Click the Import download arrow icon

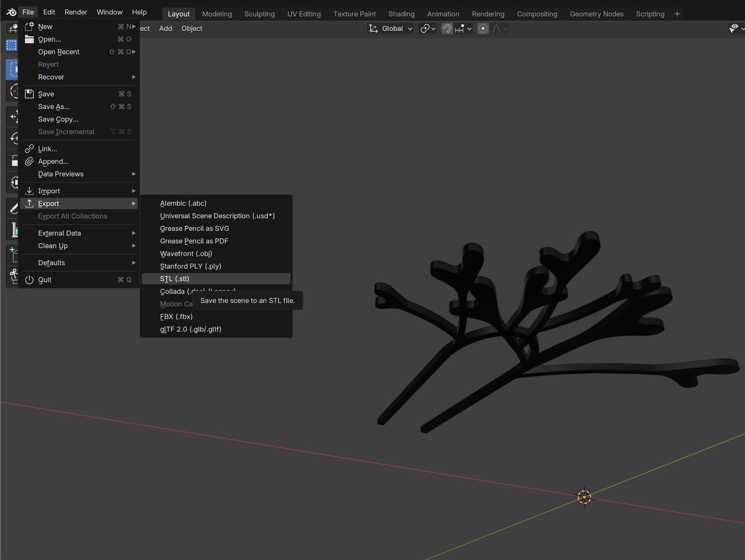(x=29, y=191)
